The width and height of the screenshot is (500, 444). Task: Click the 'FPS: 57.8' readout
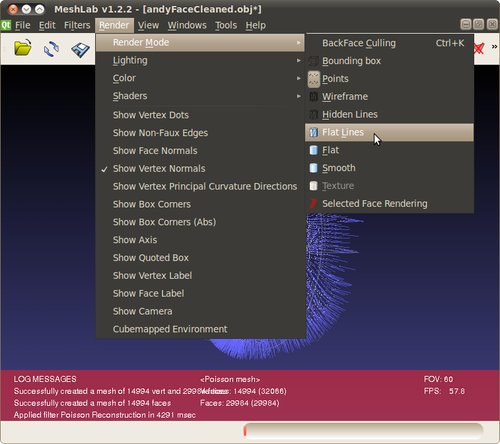[444, 391]
